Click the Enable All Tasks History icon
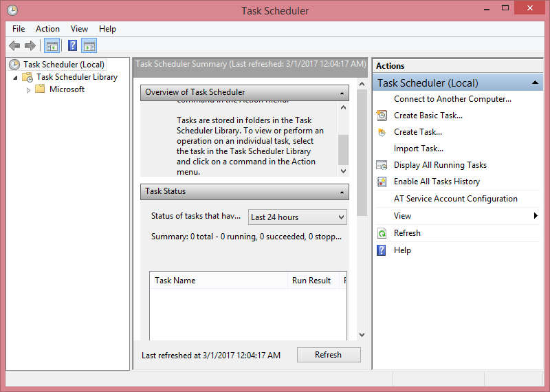Screen dimensions: 550x392 point(382,182)
